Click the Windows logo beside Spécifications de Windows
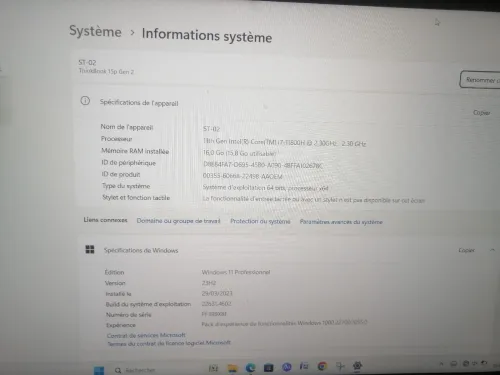The height and width of the screenshot is (375, 500). 90,249
